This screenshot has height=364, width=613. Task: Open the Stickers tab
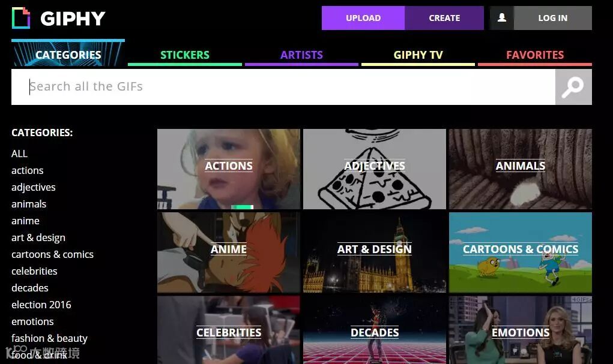pos(184,55)
